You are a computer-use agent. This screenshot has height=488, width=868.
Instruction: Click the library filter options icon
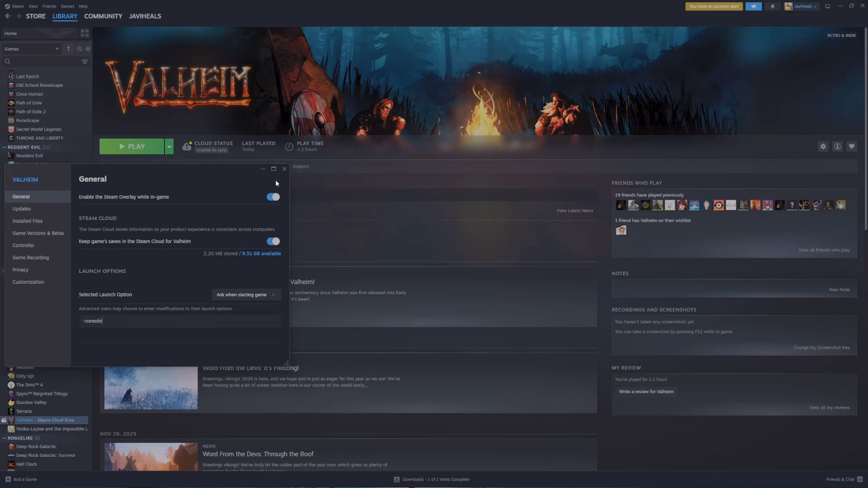85,61
